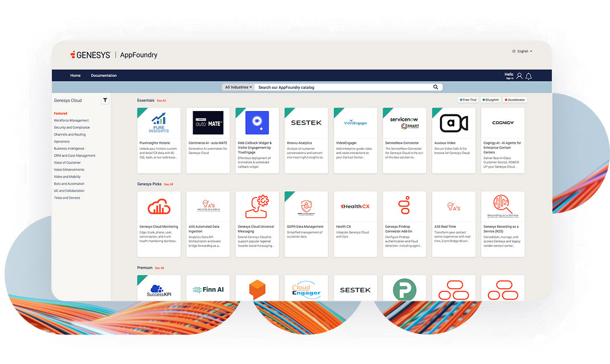Open the Auvious Video camera logo

coord(454,123)
